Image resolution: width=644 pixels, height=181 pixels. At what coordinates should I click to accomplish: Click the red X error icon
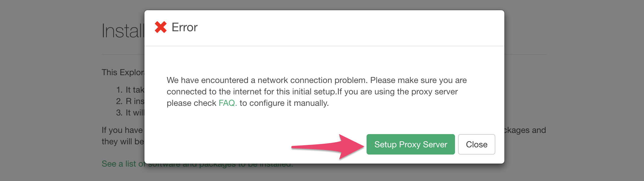161,27
